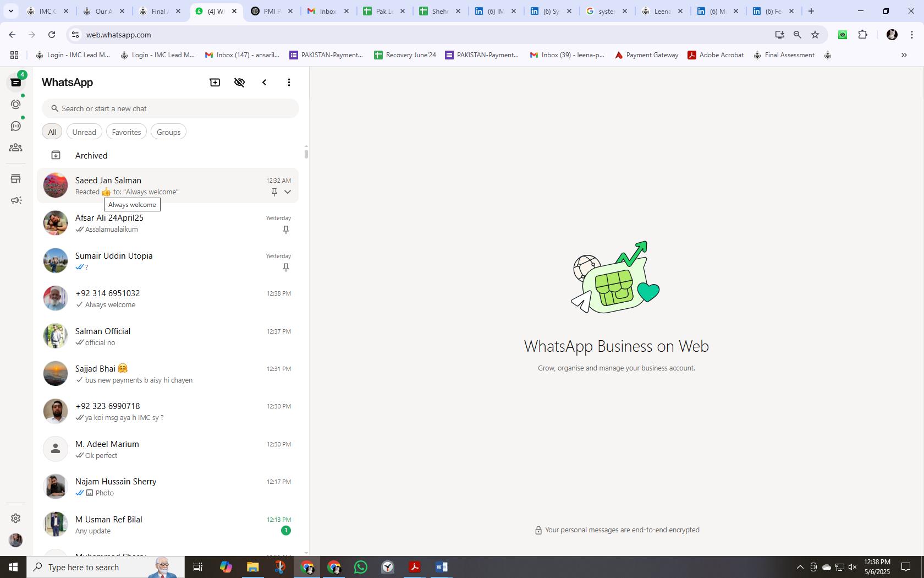Screen dimensions: 924x578
Task: Open the tab search dropdown arrow
Action: 10,11
